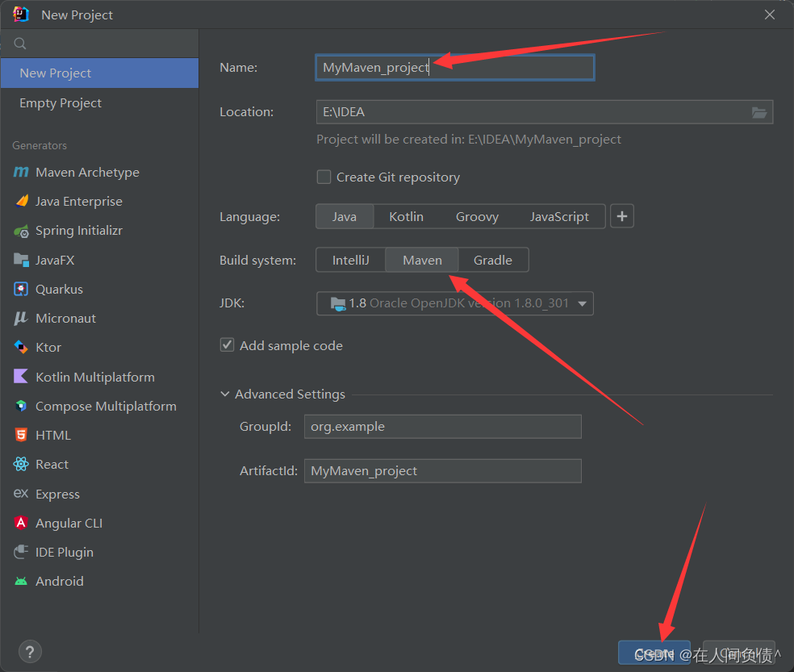Click the Compose Multiplatform label
The image size is (794, 672).
[x=106, y=406]
